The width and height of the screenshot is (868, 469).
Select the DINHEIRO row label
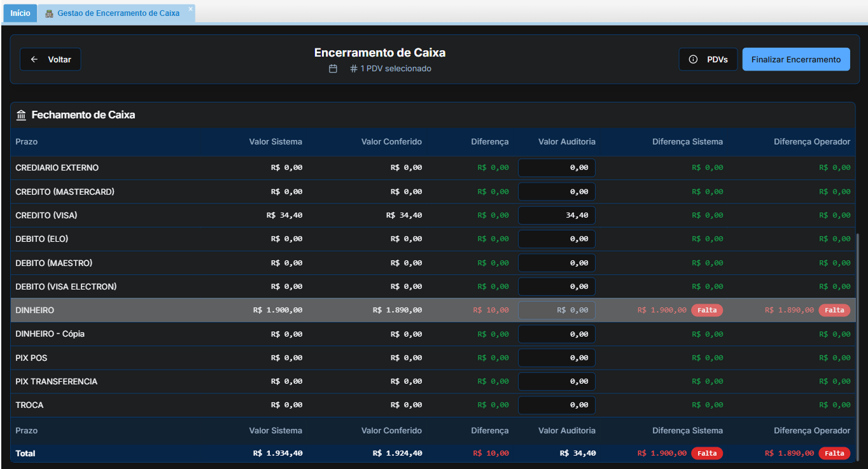pyautogui.click(x=35, y=311)
